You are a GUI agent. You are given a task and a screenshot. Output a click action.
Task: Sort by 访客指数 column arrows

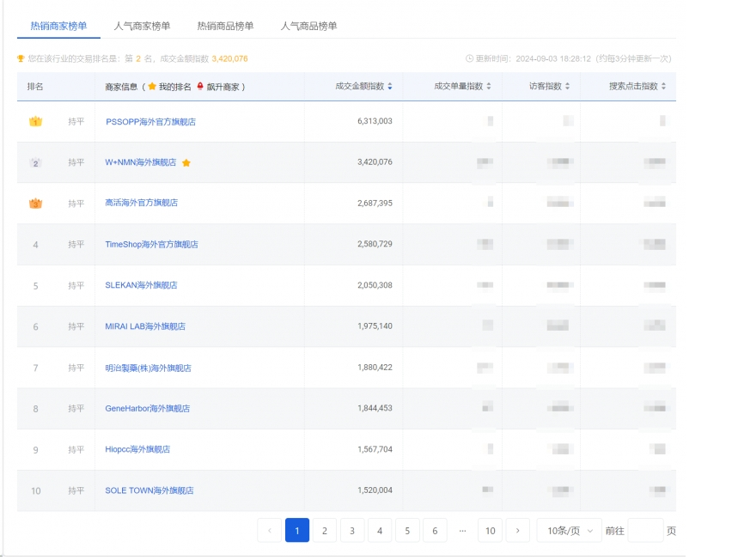coord(567,86)
